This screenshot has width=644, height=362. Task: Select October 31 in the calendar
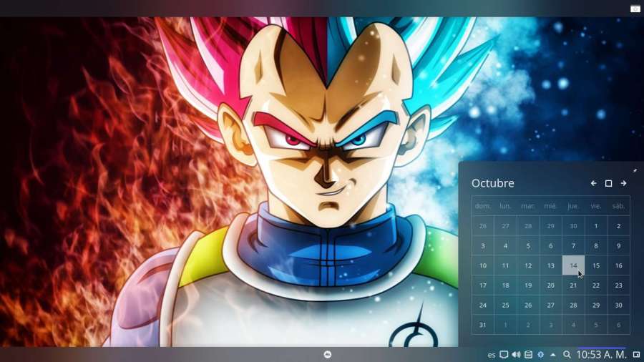click(x=483, y=325)
